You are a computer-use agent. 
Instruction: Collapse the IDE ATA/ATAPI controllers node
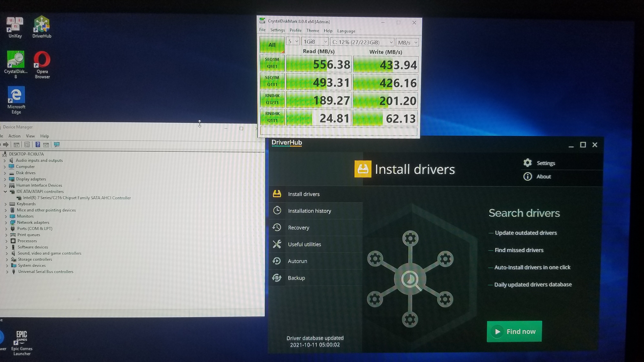click(x=5, y=192)
